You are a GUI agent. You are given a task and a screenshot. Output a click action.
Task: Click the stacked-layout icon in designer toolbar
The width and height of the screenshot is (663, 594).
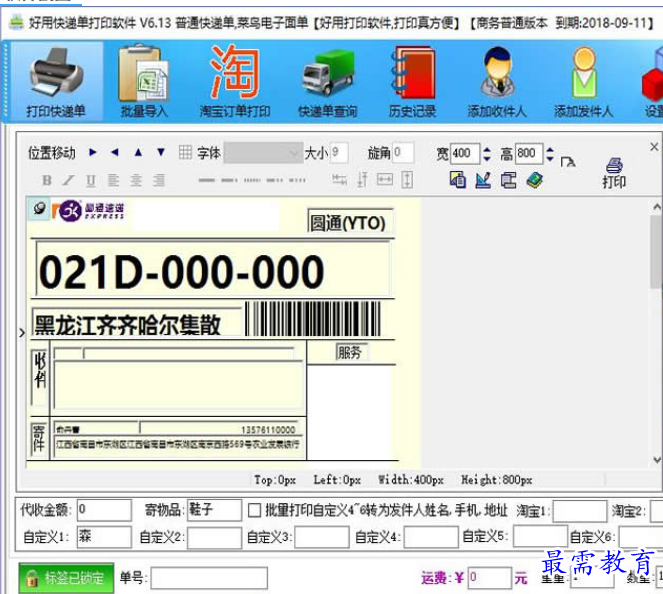509,180
